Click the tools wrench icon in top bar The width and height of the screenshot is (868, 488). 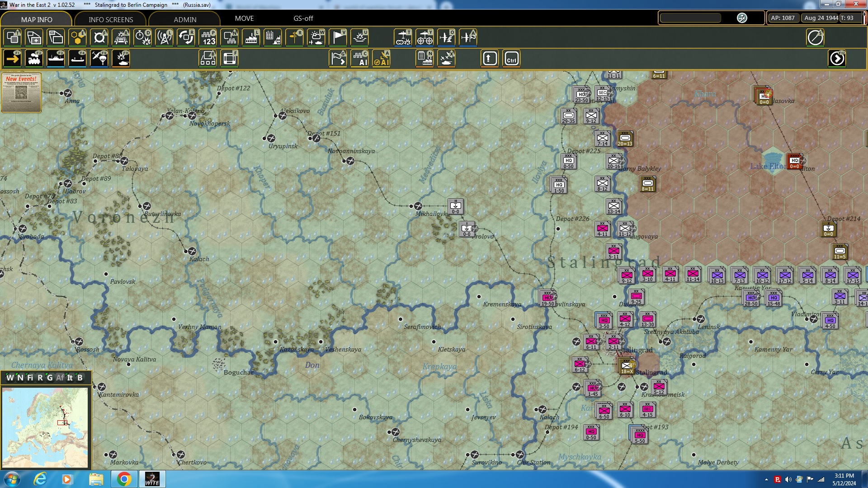pyautogui.click(x=742, y=18)
